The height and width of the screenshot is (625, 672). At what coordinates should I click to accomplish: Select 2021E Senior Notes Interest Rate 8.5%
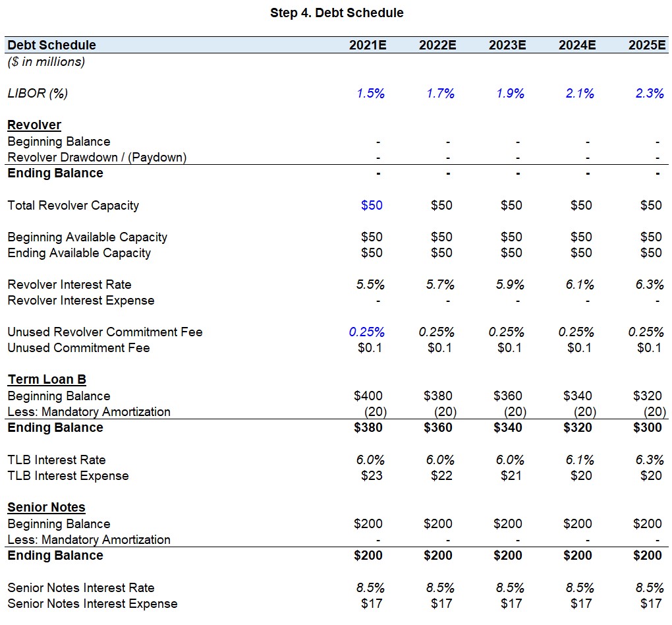click(x=370, y=587)
